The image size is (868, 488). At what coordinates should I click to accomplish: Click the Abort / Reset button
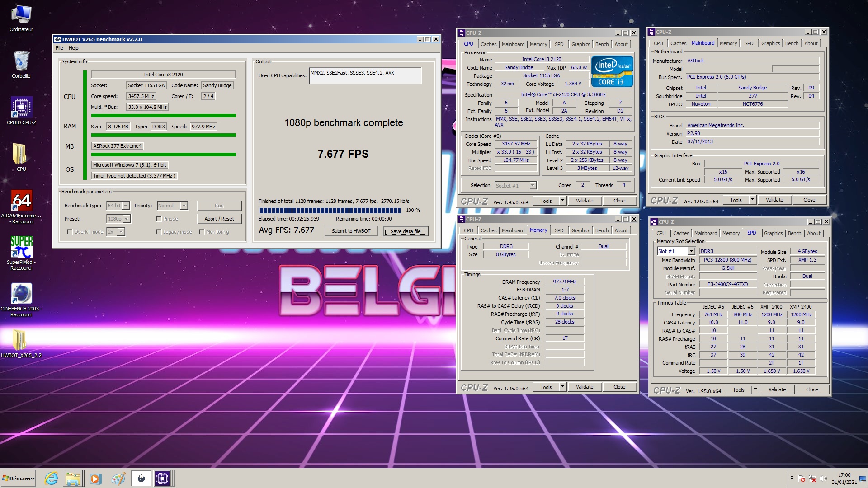[x=219, y=219]
